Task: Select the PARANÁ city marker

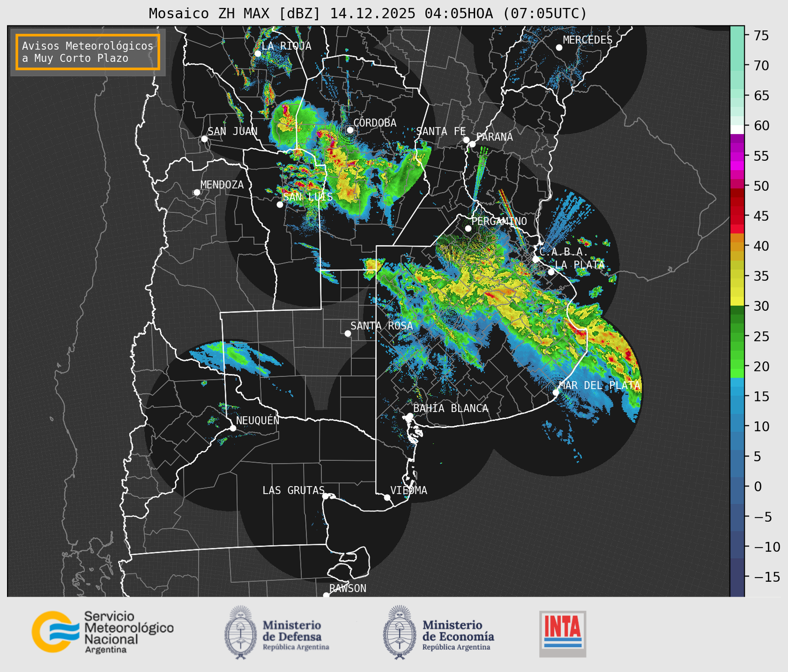Action: (x=472, y=144)
